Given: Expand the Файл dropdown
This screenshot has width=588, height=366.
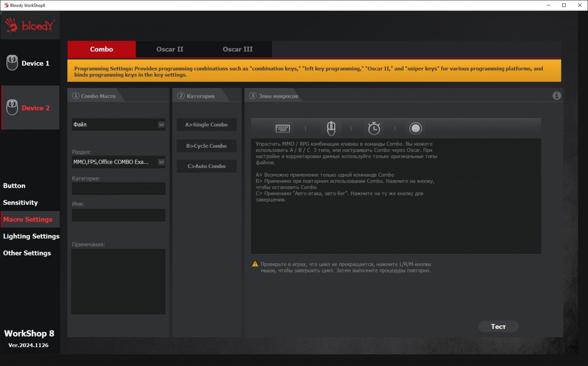Looking at the screenshot, I should [x=161, y=125].
